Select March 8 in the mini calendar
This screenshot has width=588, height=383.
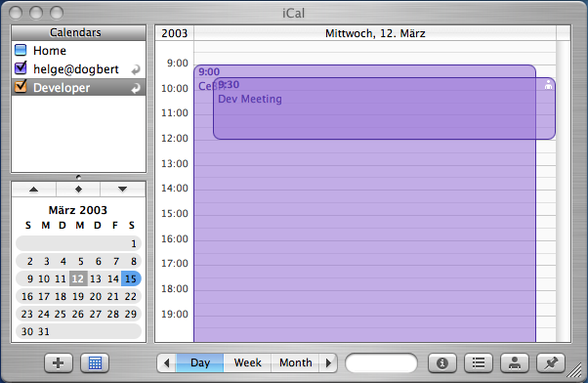pos(134,262)
